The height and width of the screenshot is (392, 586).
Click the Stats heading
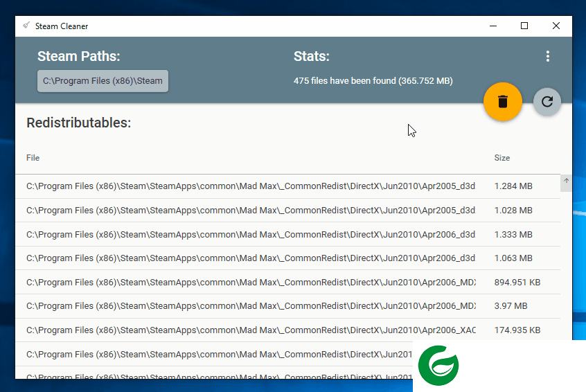(311, 56)
